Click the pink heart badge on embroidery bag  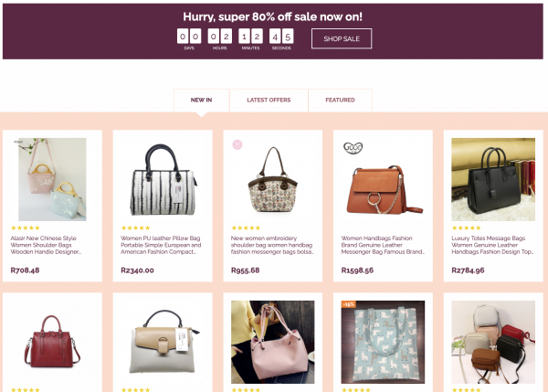point(237,144)
